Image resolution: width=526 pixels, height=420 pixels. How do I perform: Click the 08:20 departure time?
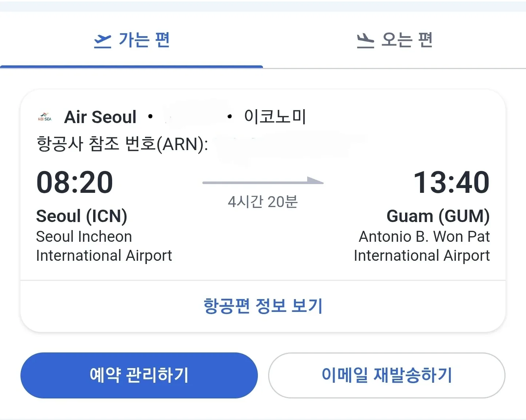[75, 182]
